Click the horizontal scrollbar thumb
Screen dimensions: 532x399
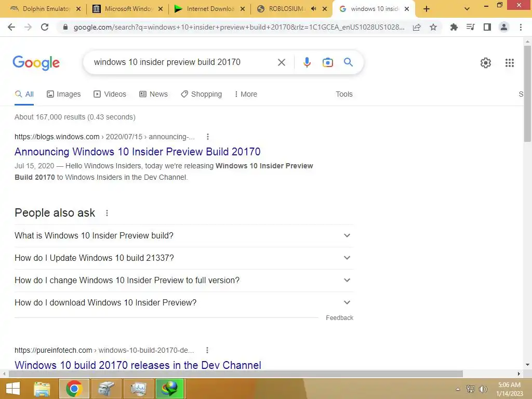click(x=236, y=374)
